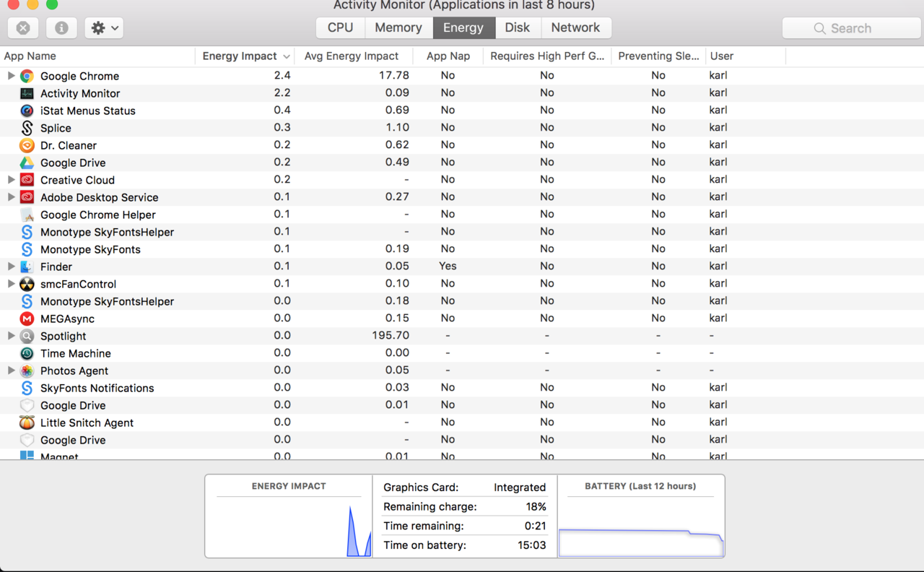The width and height of the screenshot is (924, 572).
Task: Open the Disk tab
Action: 517,27
